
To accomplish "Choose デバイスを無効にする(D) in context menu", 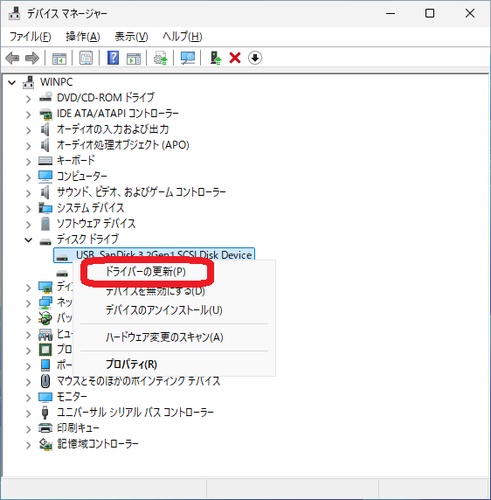I will click(155, 291).
